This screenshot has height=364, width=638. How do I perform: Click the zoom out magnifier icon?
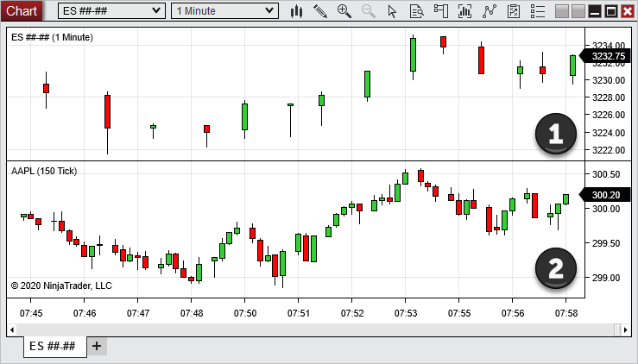tap(369, 11)
